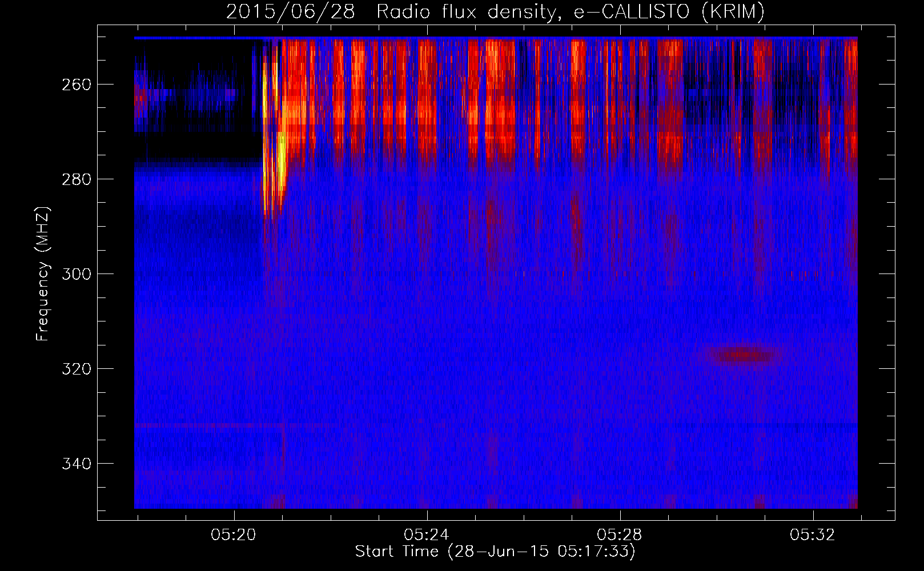Click the plot title '2015/06/28 Radio flux density, e-CALLISTO (KRIM)'
Viewport: 924px width, 571px height.
pyautogui.click(x=495, y=11)
